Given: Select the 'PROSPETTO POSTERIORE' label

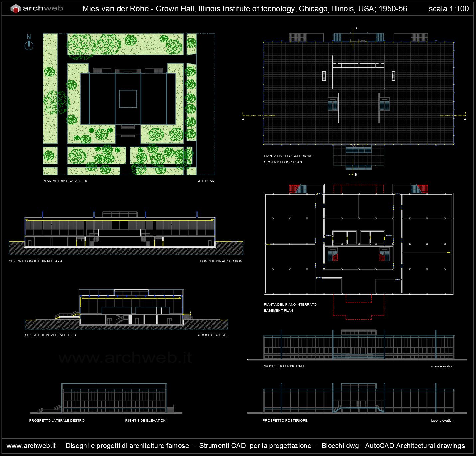Looking at the screenshot, I should pyautogui.click(x=285, y=421).
